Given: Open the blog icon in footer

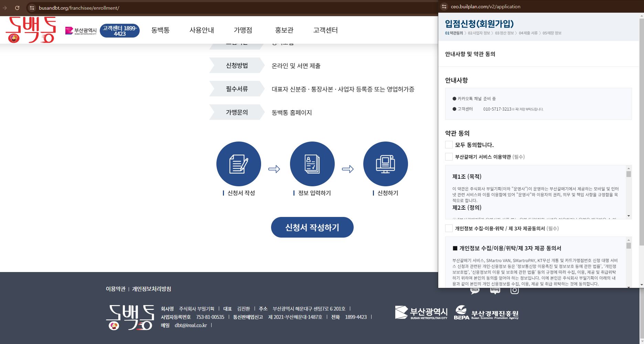Looking at the screenshot, I should click(x=495, y=290).
